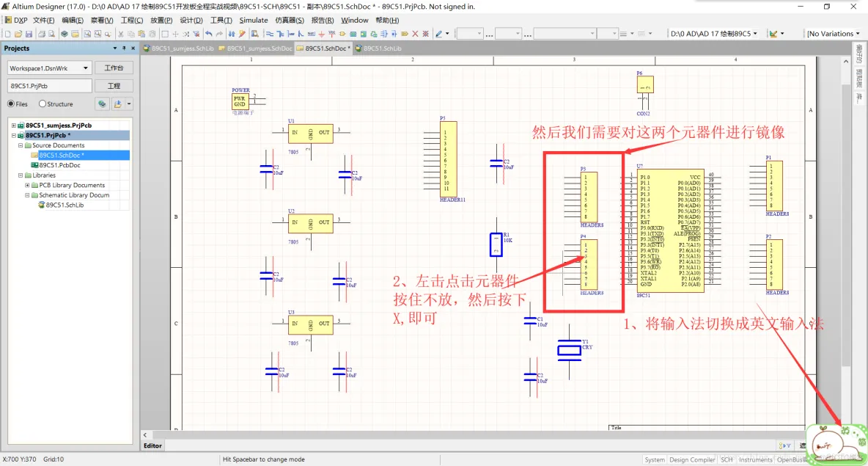This screenshot has height=466, width=868.
Task: Switch to the 89C51.SchLib tab
Action: (378, 48)
